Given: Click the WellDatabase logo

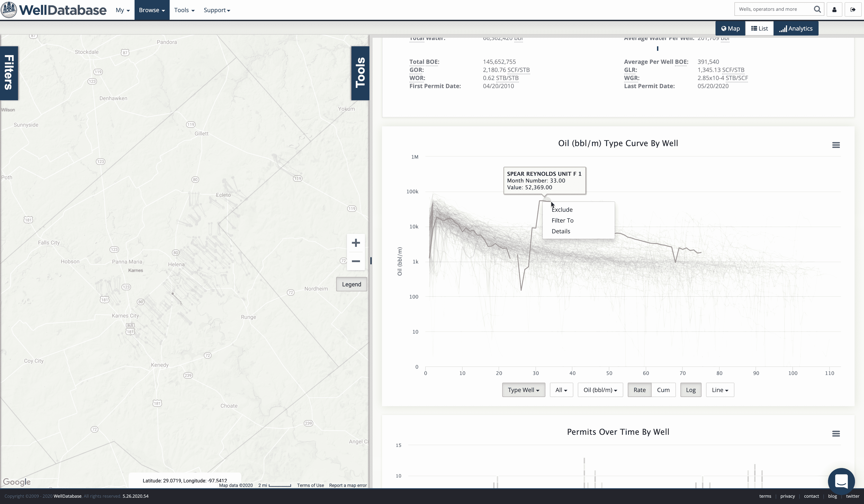Looking at the screenshot, I should click(54, 10).
